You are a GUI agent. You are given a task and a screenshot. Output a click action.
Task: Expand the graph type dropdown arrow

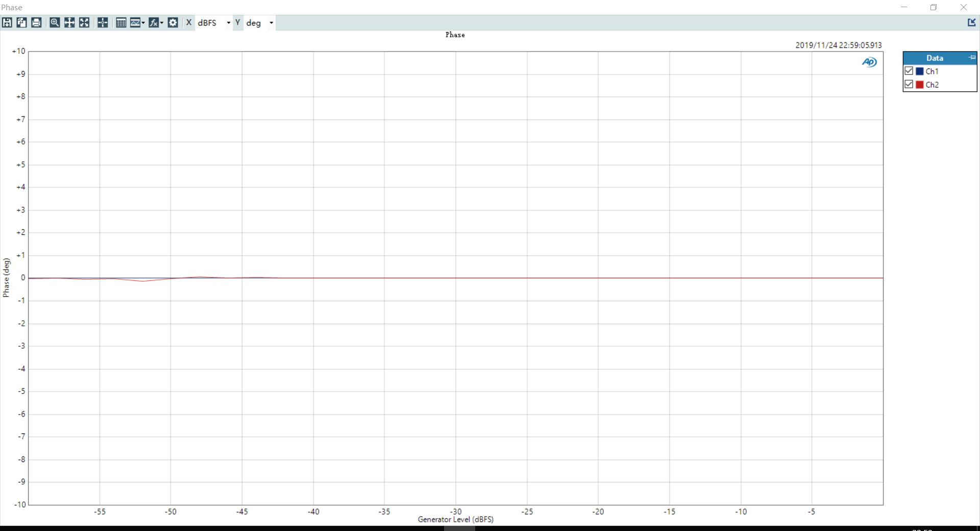coord(143,22)
